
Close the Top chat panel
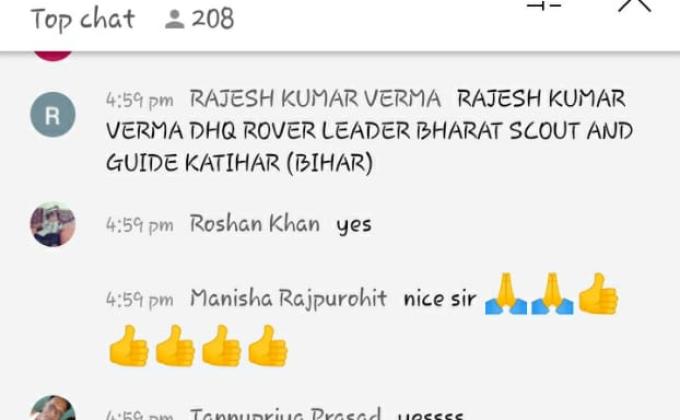tap(634, 5)
